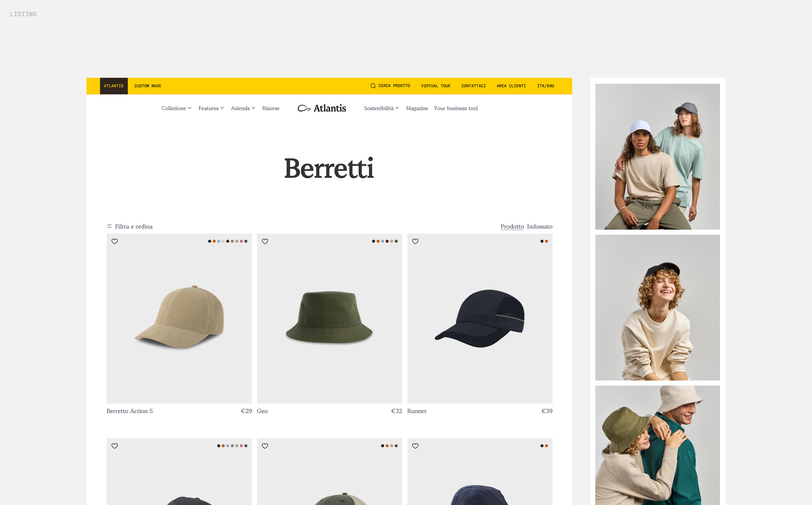812x505 pixels.
Task: Open the Sostenibilità dropdown
Action: click(x=381, y=108)
